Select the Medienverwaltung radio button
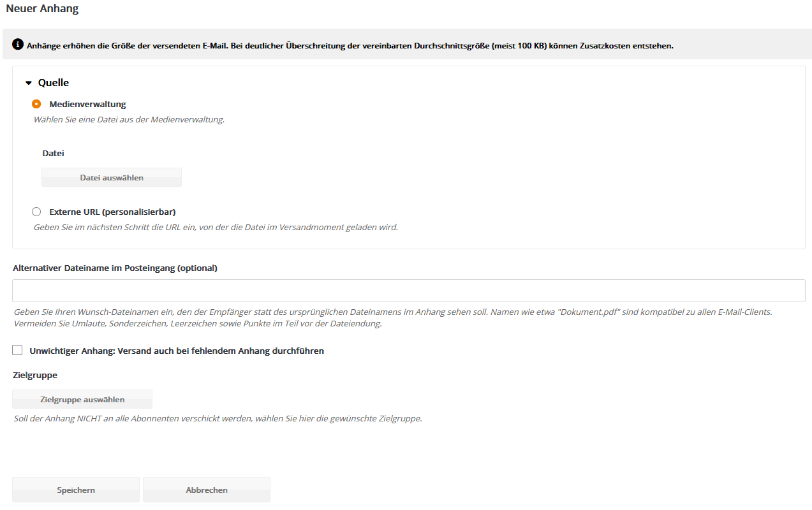812x510 pixels. [x=36, y=104]
